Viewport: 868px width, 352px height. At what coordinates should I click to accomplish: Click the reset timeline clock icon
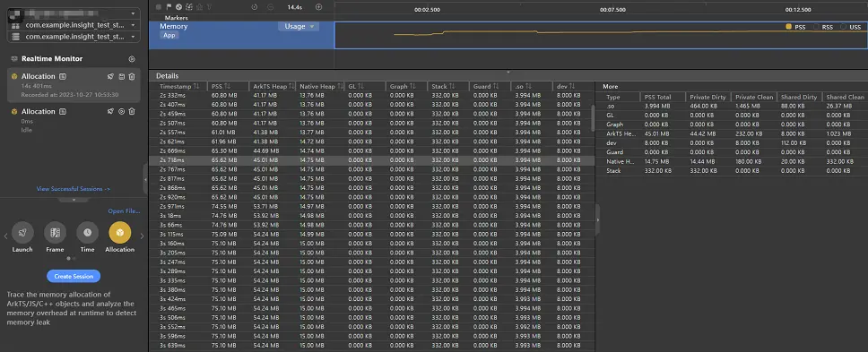(x=254, y=7)
